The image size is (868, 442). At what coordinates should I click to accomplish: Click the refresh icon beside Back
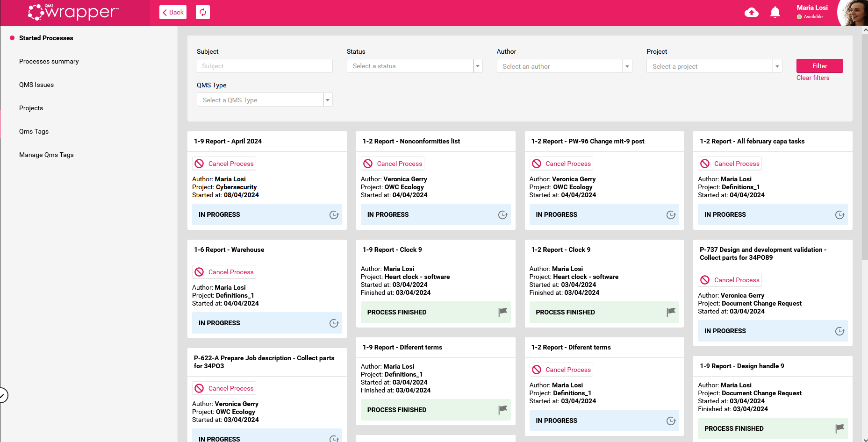point(203,12)
